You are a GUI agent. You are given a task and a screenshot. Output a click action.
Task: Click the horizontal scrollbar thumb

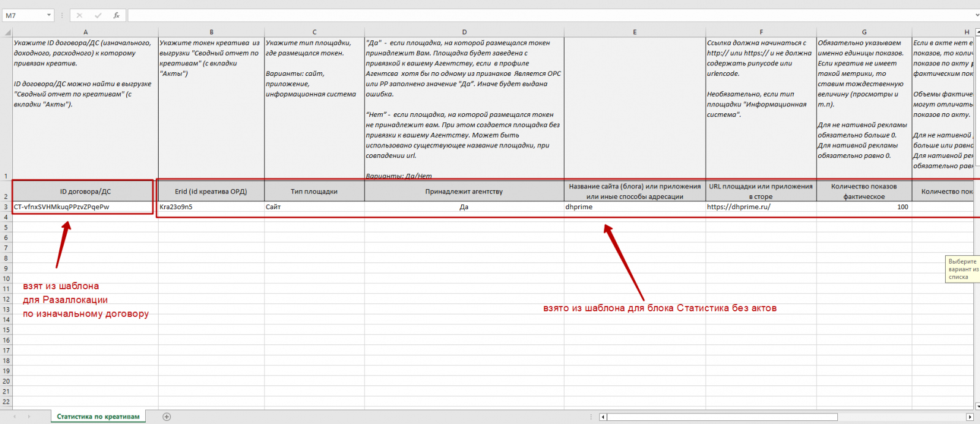point(722,417)
